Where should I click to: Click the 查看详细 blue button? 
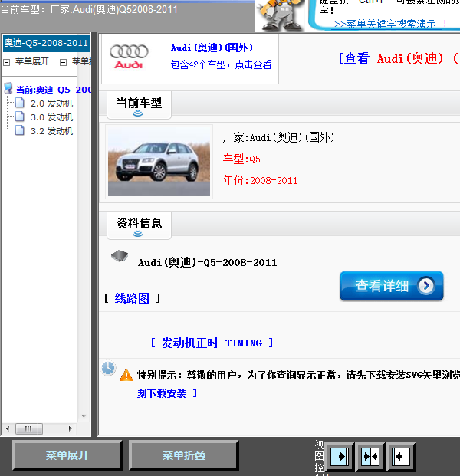pos(391,286)
